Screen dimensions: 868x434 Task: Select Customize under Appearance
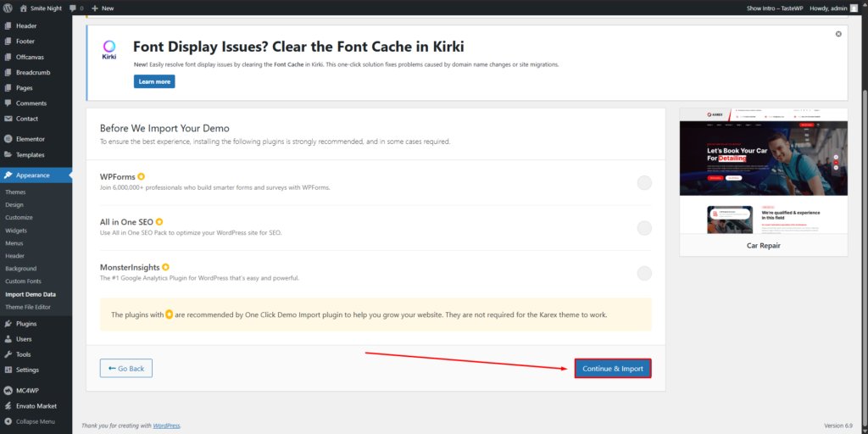pyautogui.click(x=19, y=218)
